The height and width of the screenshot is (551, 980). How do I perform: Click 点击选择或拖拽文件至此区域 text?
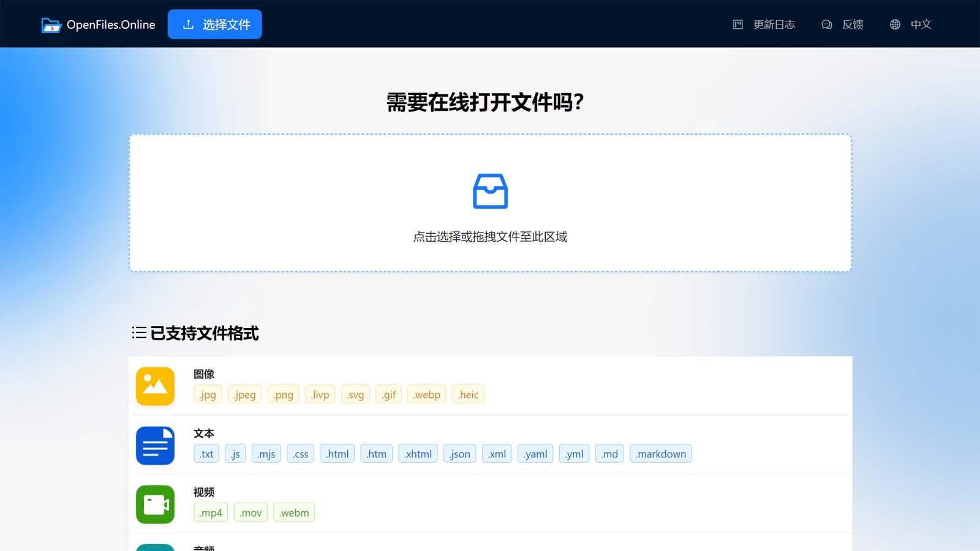click(490, 237)
